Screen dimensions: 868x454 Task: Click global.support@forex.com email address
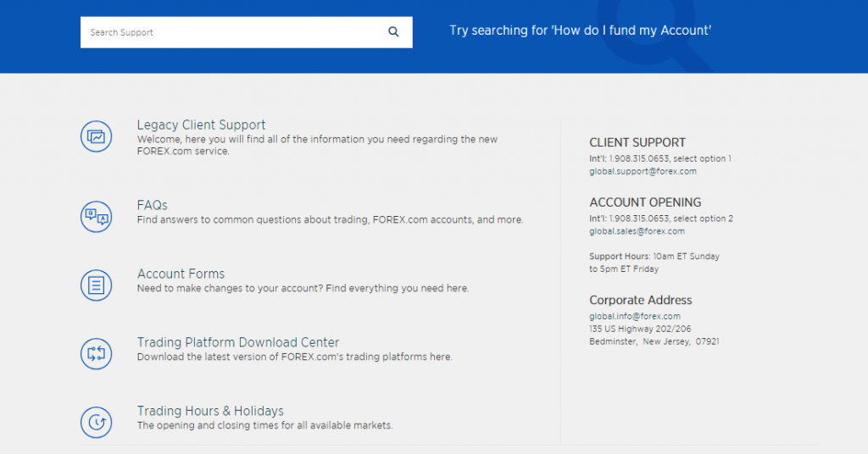click(x=643, y=171)
